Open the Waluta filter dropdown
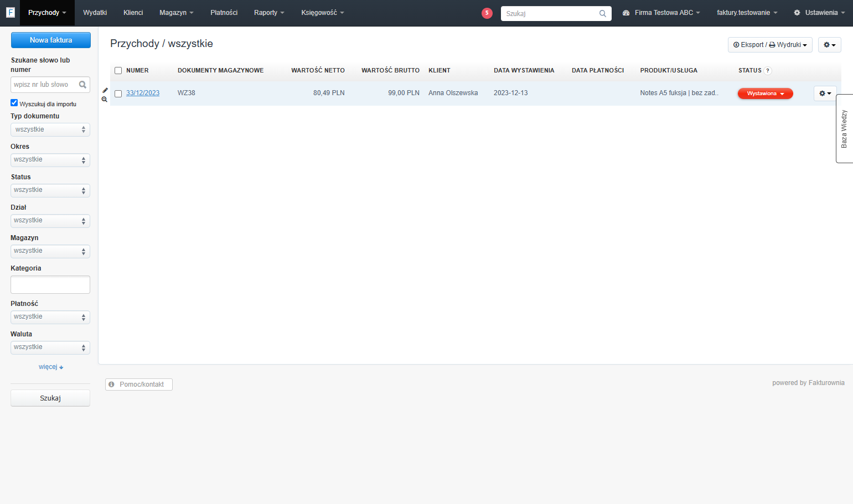853x504 pixels. [50, 347]
